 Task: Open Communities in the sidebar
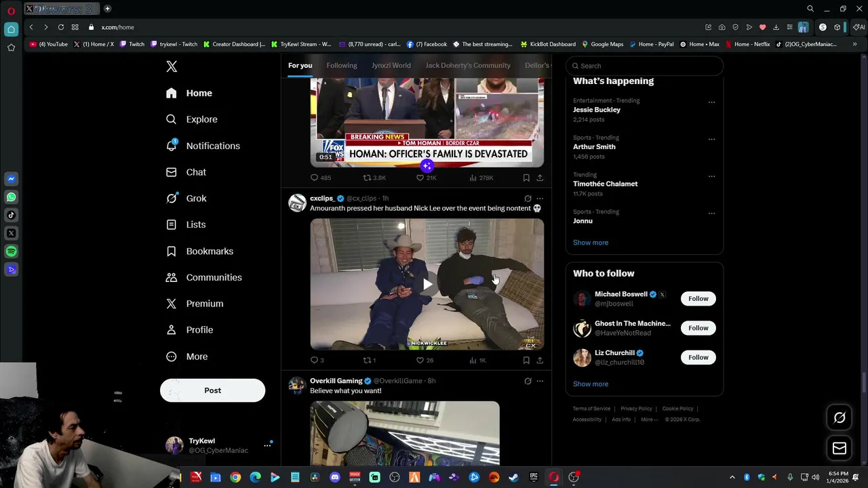203,277
